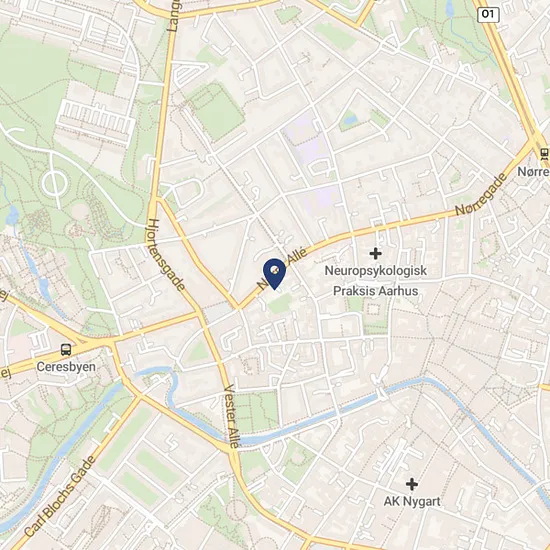Click the Hjortensgade street label
This screenshot has height=550, width=550.
coord(165,255)
